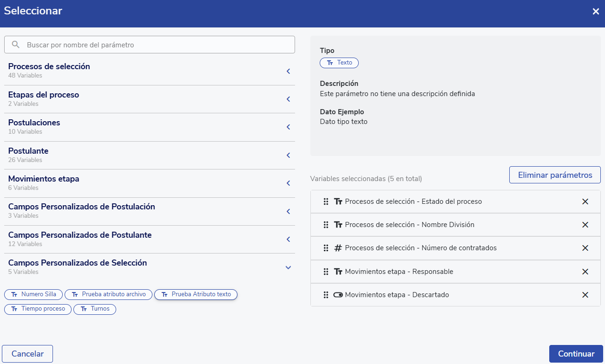
Task: Select the 'Numero Silla' variable chip
Action: [x=33, y=294]
